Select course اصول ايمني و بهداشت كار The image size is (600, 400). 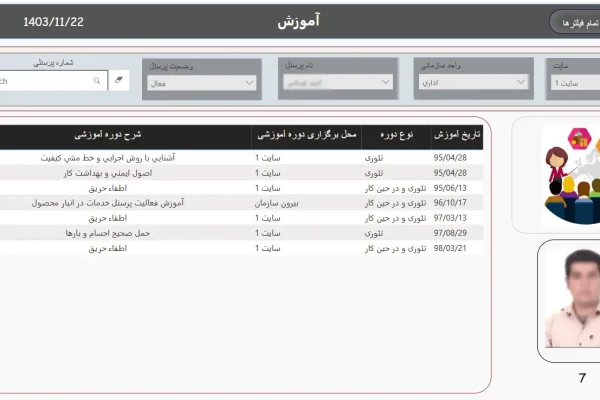pos(108,173)
